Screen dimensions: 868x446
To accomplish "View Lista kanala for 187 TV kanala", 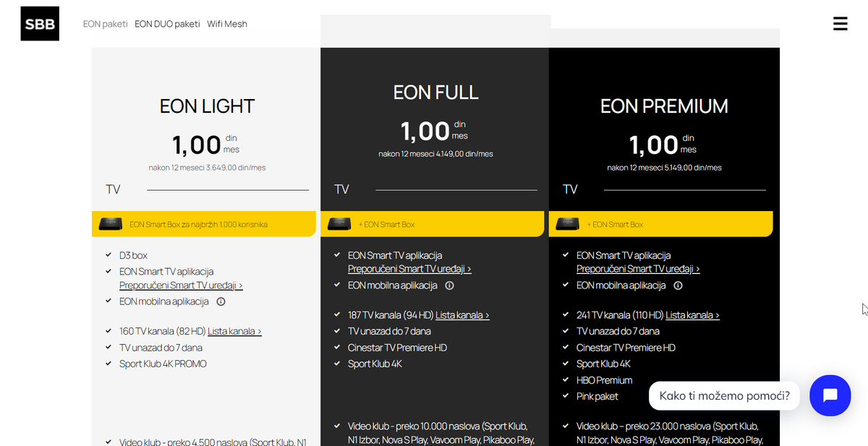I will click(462, 315).
